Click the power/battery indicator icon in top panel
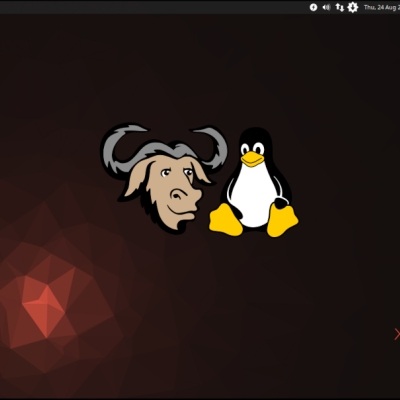The width and height of the screenshot is (400, 400). [x=313, y=7]
